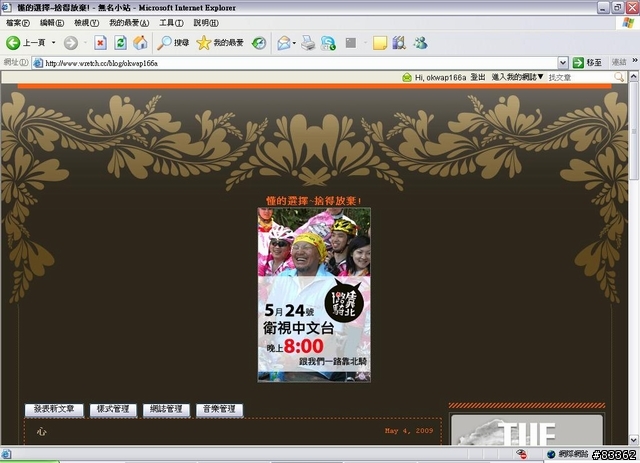This screenshot has width=640, height=463.
Task: Expand the Discuss icon dropdown arrow
Action: click(365, 42)
